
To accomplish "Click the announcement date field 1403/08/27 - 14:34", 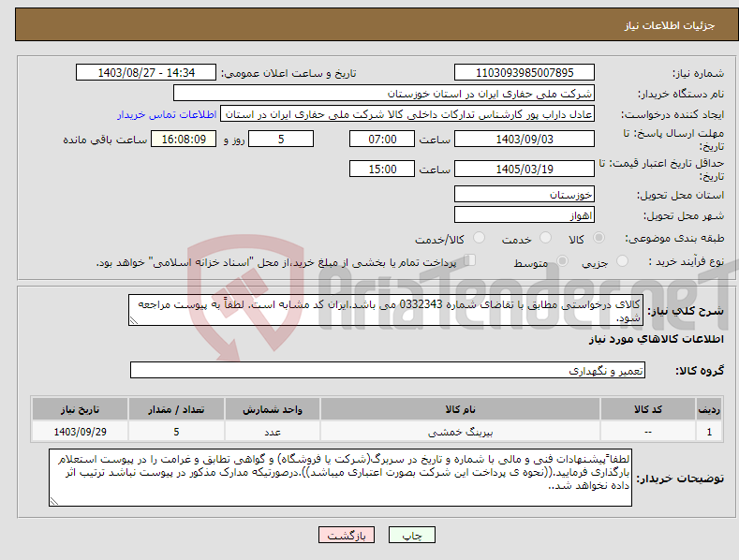I will 146,73.
